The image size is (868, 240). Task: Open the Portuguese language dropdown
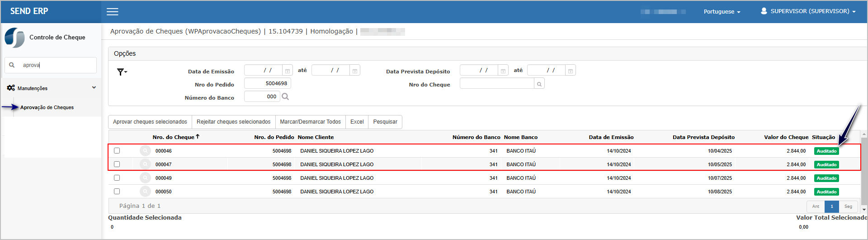coord(722,12)
